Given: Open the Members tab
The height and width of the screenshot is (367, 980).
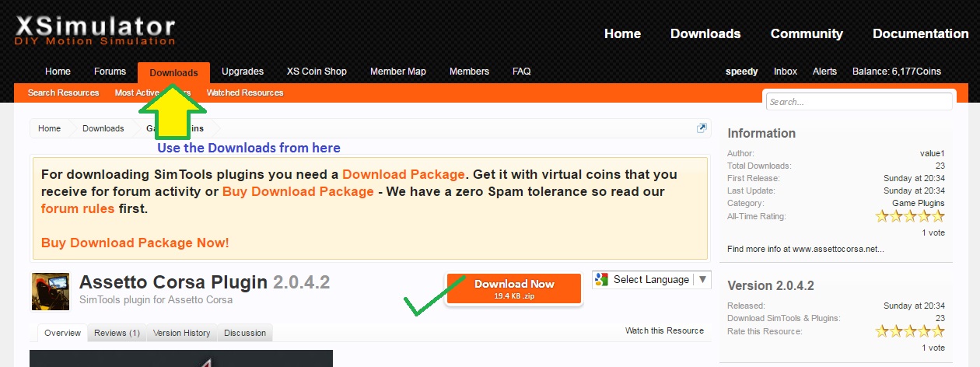Looking at the screenshot, I should click(469, 72).
